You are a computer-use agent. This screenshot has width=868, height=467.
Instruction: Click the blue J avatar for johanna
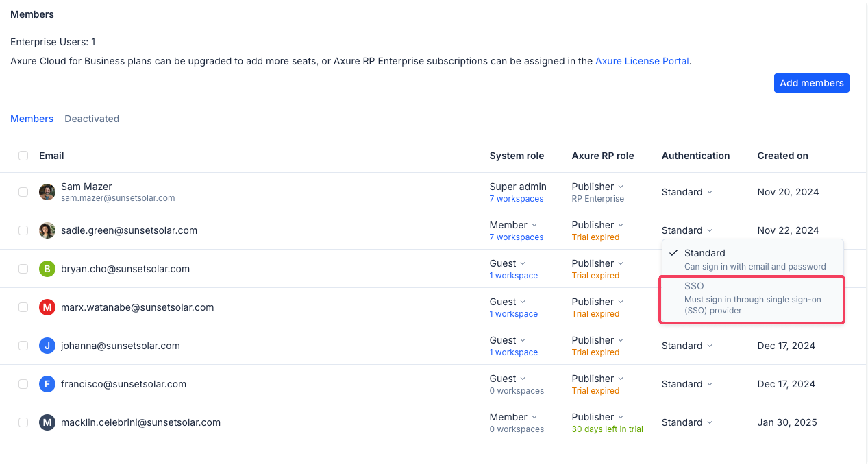tap(47, 346)
